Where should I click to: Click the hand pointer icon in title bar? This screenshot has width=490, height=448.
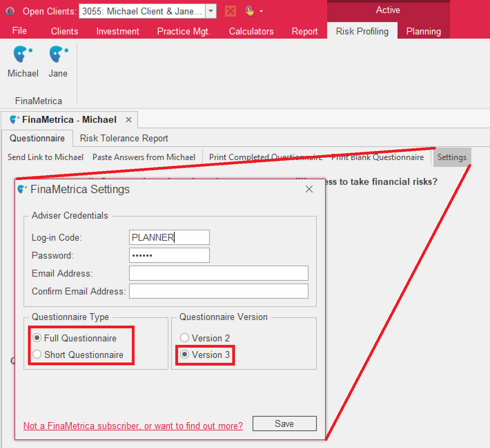pyautogui.click(x=249, y=11)
